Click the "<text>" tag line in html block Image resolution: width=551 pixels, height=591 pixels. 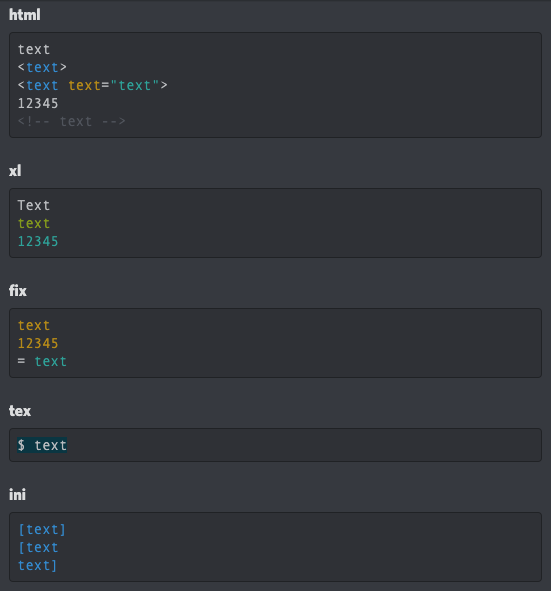42,67
